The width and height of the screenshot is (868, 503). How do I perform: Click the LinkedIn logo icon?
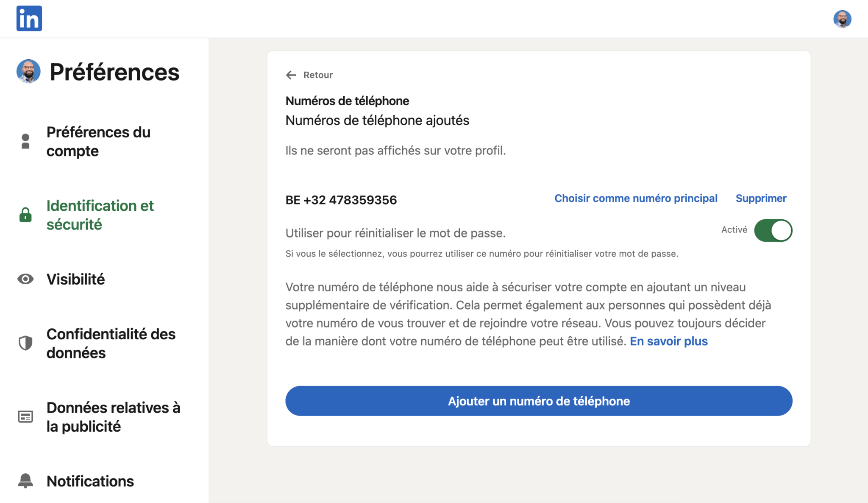click(29, 18)
